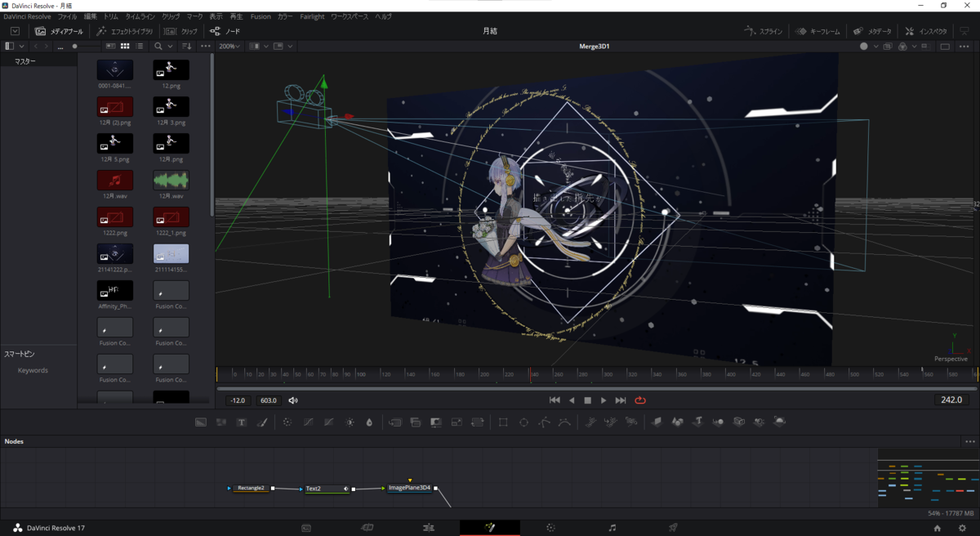This screenshot has height=536, width=980.
Task: Add a Rectangle mask tool
Action: 503,422
